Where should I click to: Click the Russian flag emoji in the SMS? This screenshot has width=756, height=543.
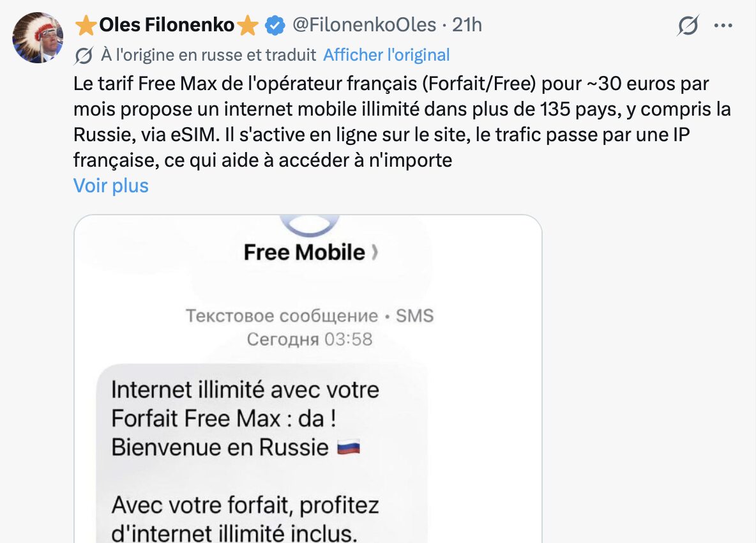coord(348,447)
